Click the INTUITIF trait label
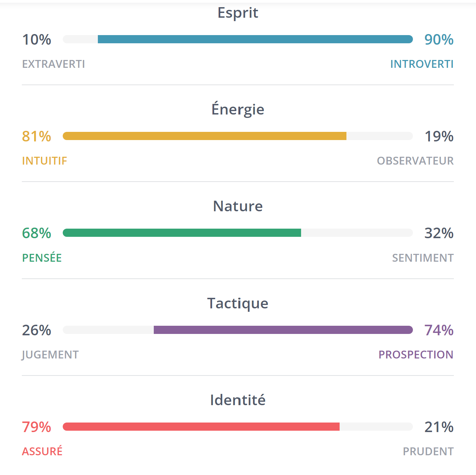This screenshot has height=475, width=476. (45, 161)
